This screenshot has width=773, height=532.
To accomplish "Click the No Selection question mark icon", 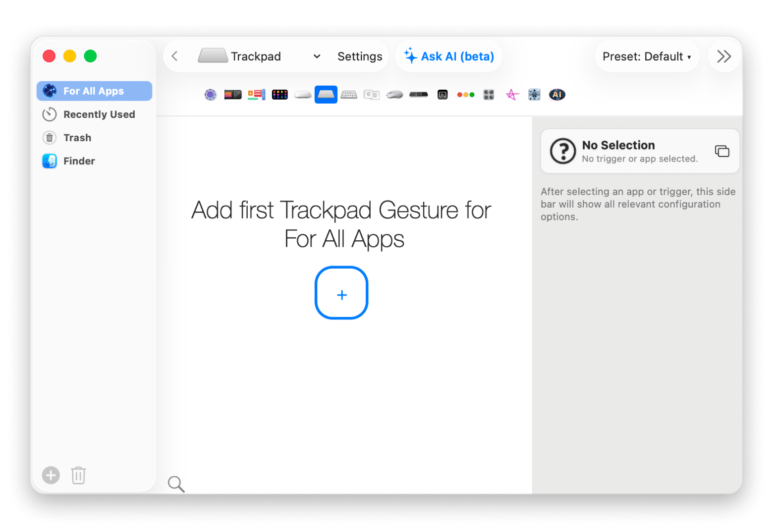I will 563,151.
